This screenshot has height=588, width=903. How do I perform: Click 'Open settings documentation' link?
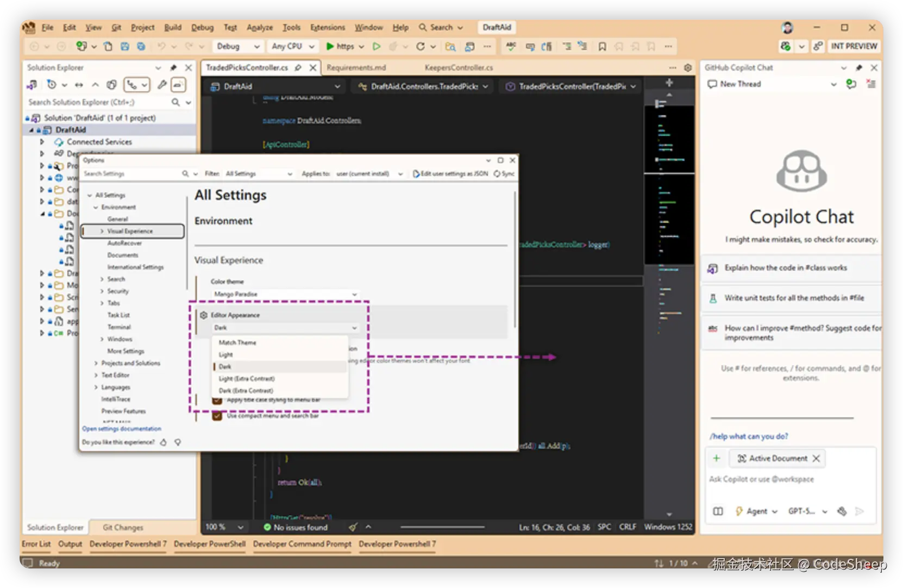coord(122,429)
